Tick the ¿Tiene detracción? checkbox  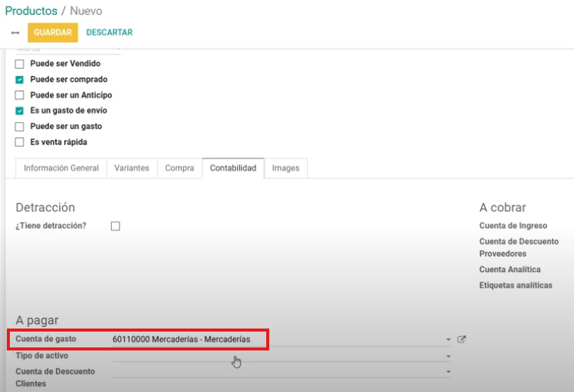click(116, 226)
